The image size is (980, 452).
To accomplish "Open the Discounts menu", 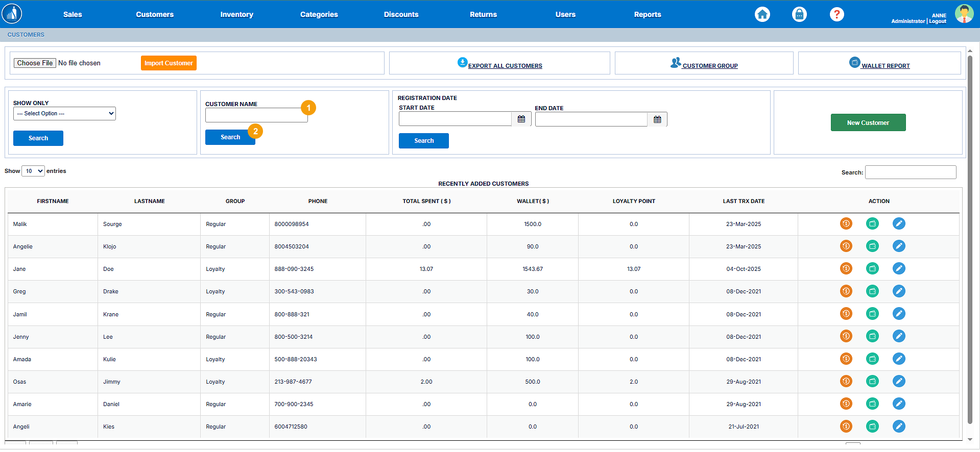I will (401, 14).
